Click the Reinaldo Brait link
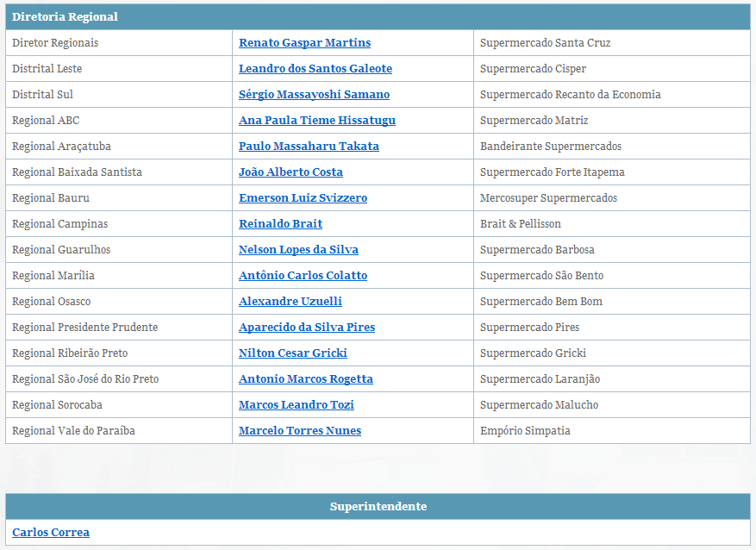Screen dimensions: 756x550 click(x=281, y=224)
